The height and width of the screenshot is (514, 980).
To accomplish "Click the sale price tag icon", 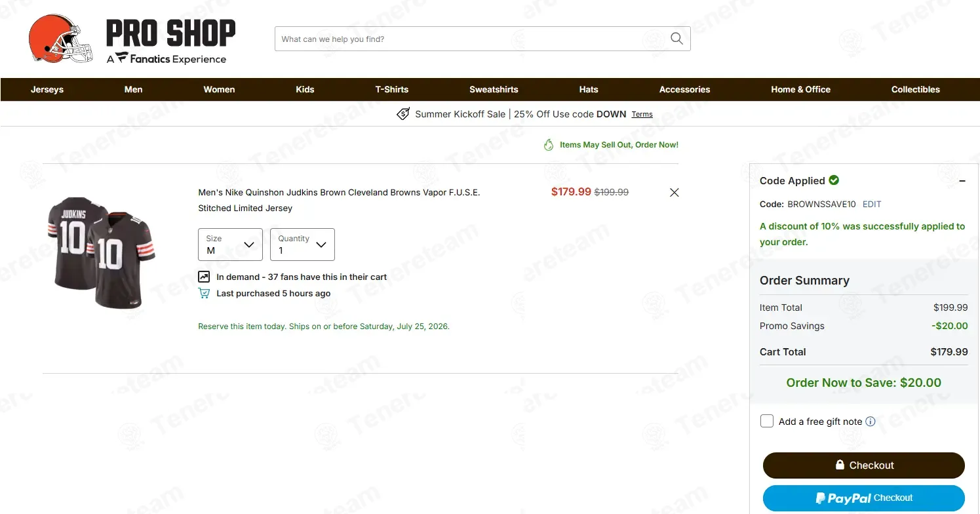I will pos(403,114).
